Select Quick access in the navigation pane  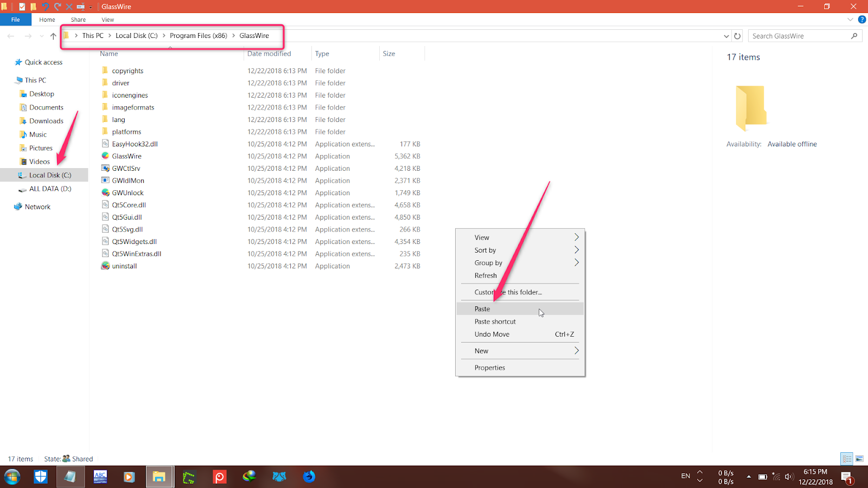[x=43, y=62]
